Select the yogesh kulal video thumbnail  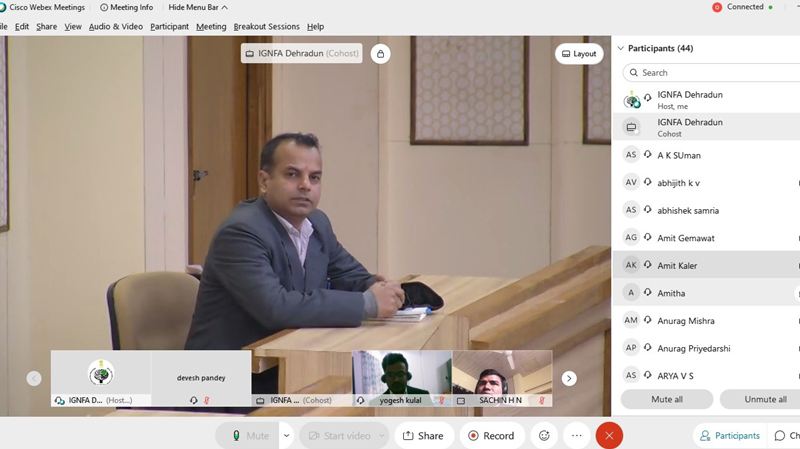pyautogui.click(x=401, y=378)
